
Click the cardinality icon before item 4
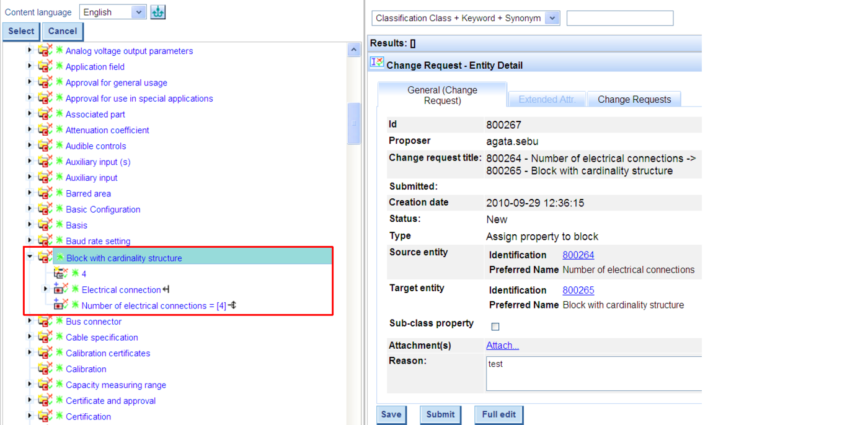click(61, 273)
